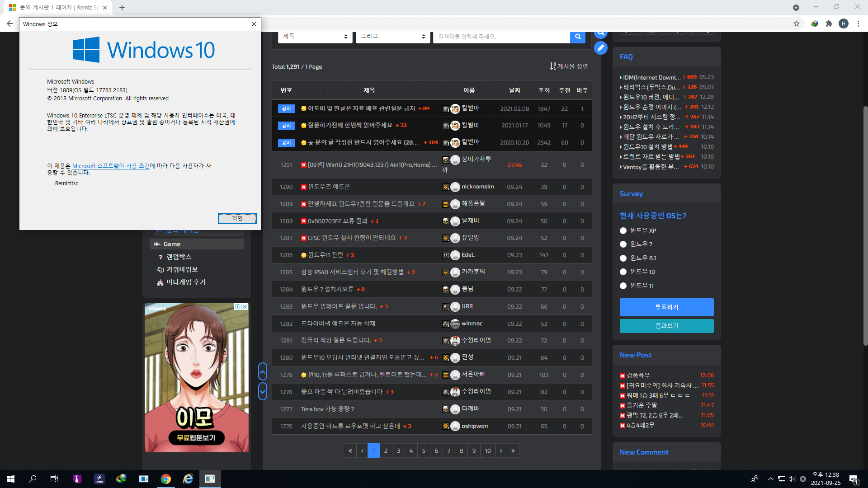Go to first page double arrow
Viewport: 868px width, 488px height.
coord(350,450)
